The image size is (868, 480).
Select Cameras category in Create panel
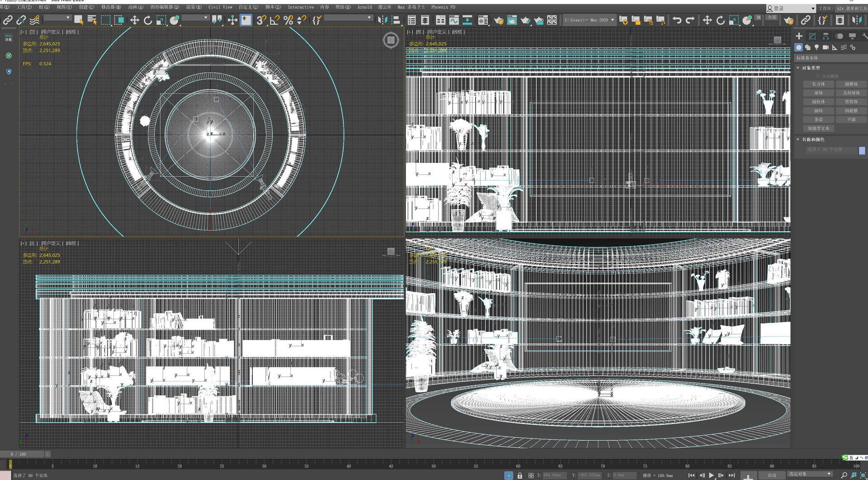click(826, 47)
